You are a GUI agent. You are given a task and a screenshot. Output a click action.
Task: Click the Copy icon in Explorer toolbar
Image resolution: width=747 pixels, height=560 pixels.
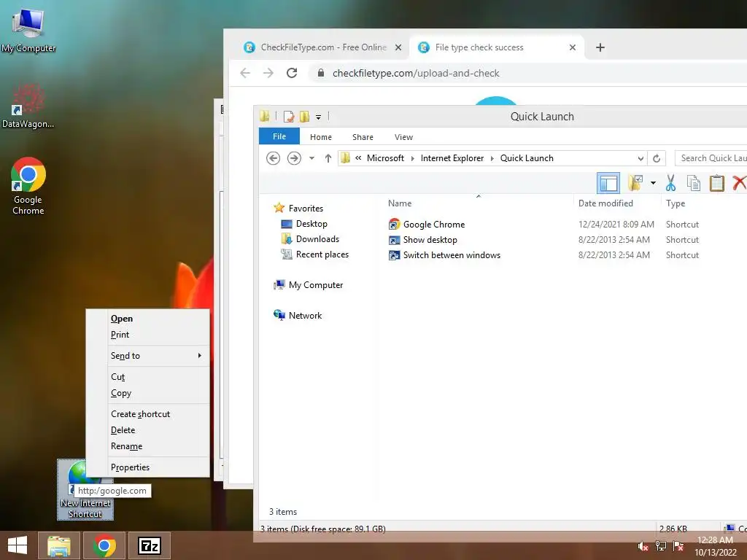(x=694, y=183)
